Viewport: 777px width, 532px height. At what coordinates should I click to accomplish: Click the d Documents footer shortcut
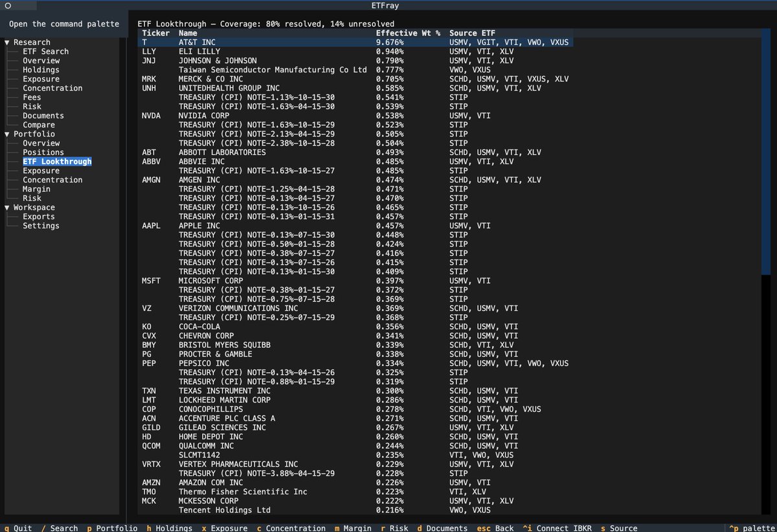pyautogui.click(x=443, y=528)
